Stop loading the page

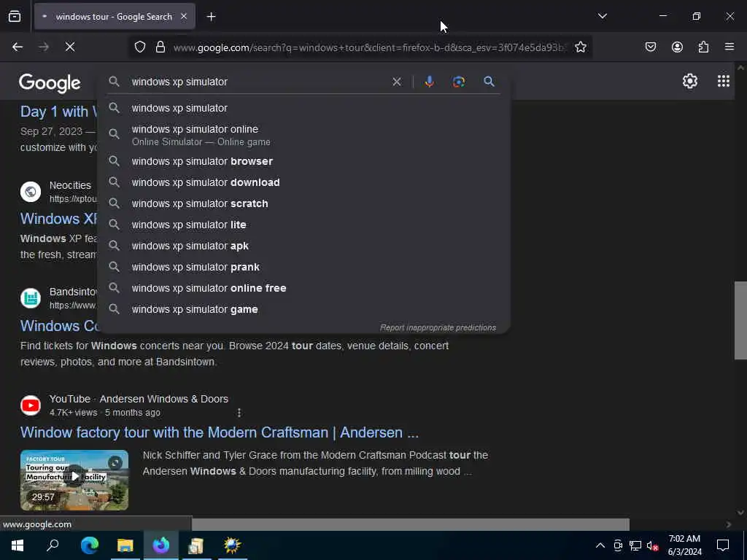[70, 47]
